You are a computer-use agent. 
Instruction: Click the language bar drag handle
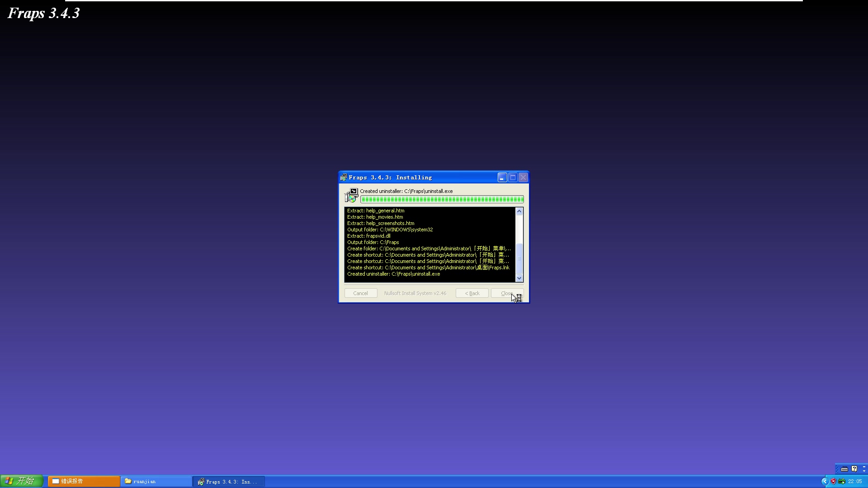pyautogui.click(x=837, y=469)
